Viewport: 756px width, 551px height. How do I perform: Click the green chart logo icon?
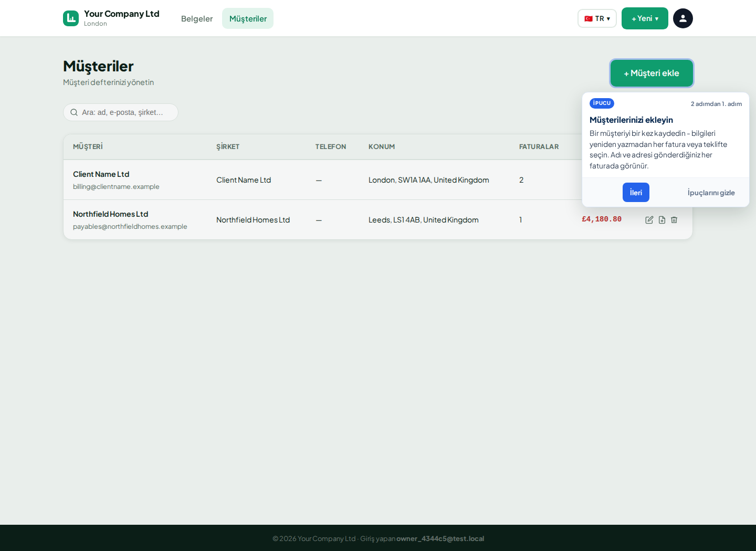[71, 18]
